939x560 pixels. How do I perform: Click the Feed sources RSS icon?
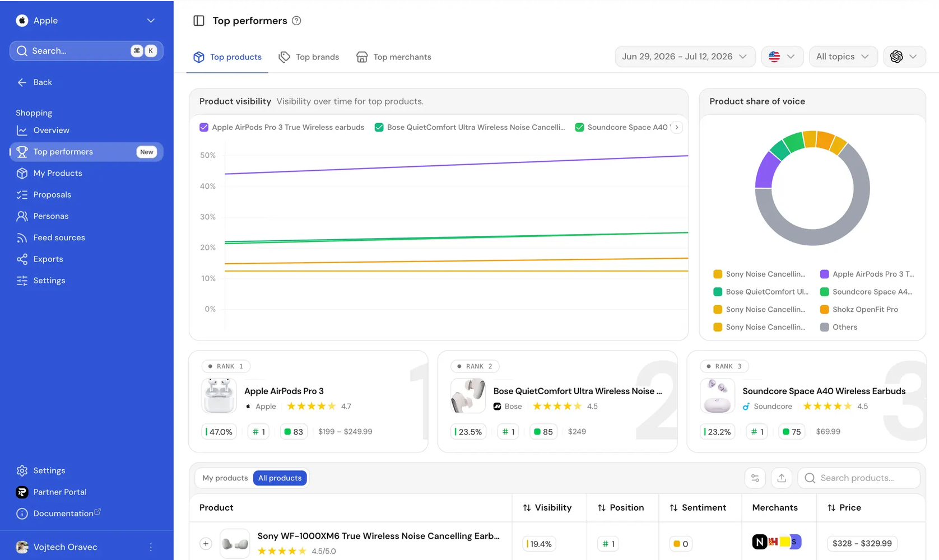(x=22, y=238)
